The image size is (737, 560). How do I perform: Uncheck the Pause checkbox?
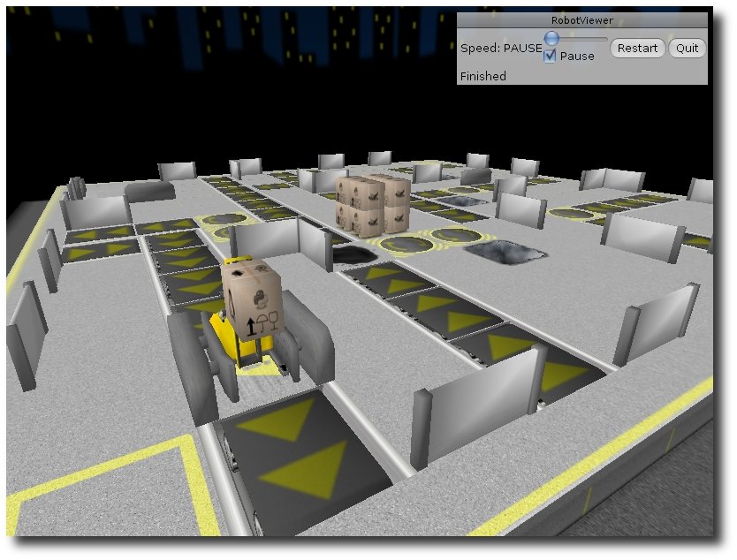[550, 57]
